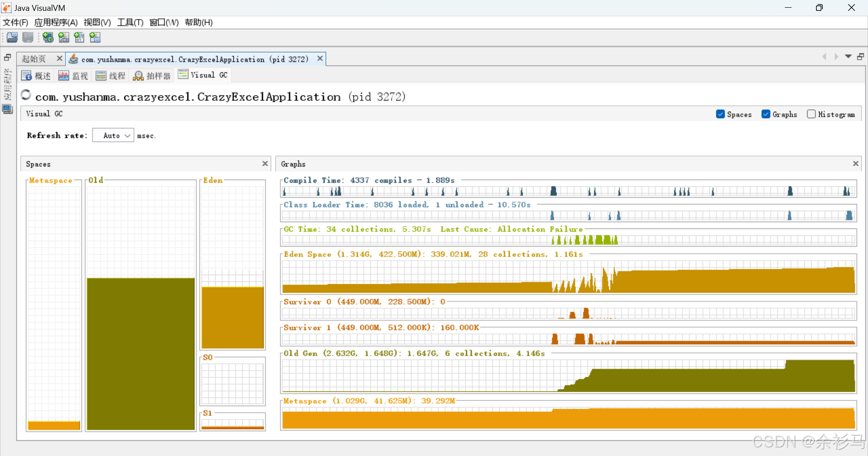Click the S1 survivor space box
Viewport: 868px width, 456px height.
(x=232, y=423)
